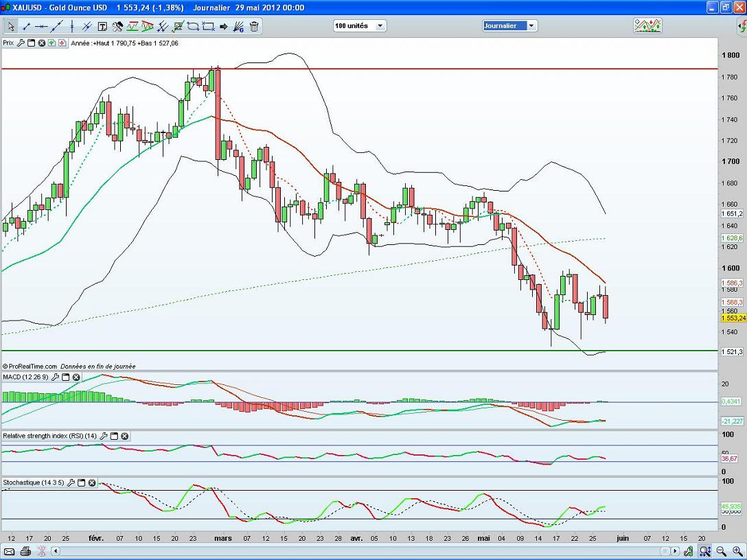This screenshot has height=560, width=747.
Task: Click the envelope email icon
Action: 10,551
